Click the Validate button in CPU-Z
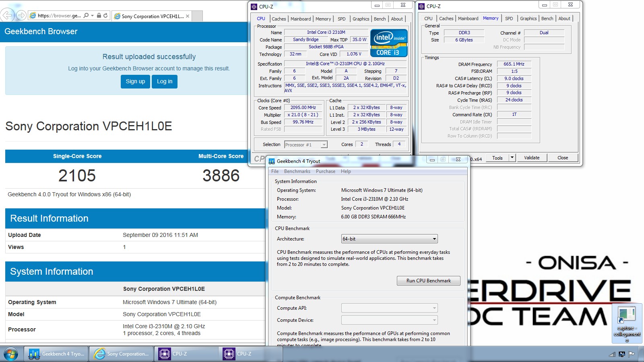Screen dimensions: 644x362 click(532, 158)
